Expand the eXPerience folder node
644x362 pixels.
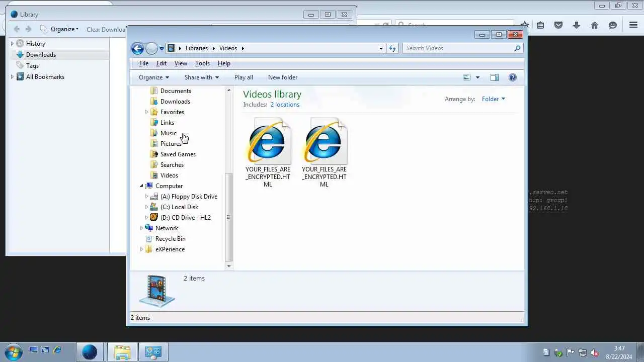click(x=141, y=249)
